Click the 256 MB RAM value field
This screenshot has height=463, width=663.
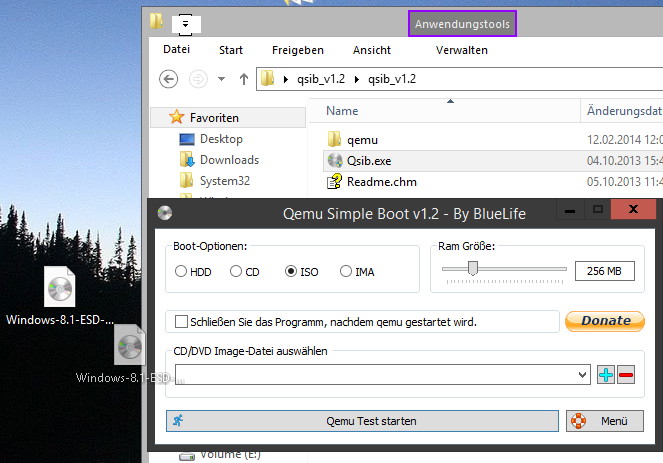pos(605,271)
